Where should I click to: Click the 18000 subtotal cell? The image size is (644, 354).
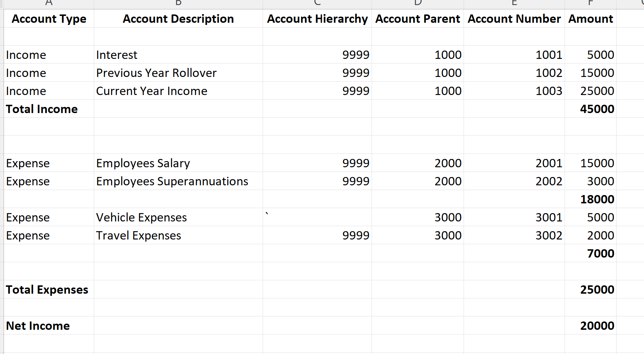pyautogui.click(x=591, y=199)
